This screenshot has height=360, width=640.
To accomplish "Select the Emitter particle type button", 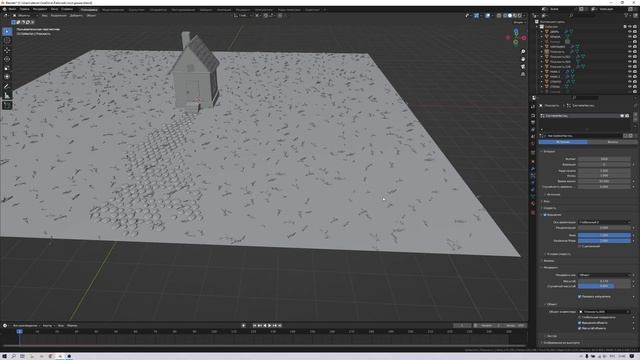I will tap(563, 142).
